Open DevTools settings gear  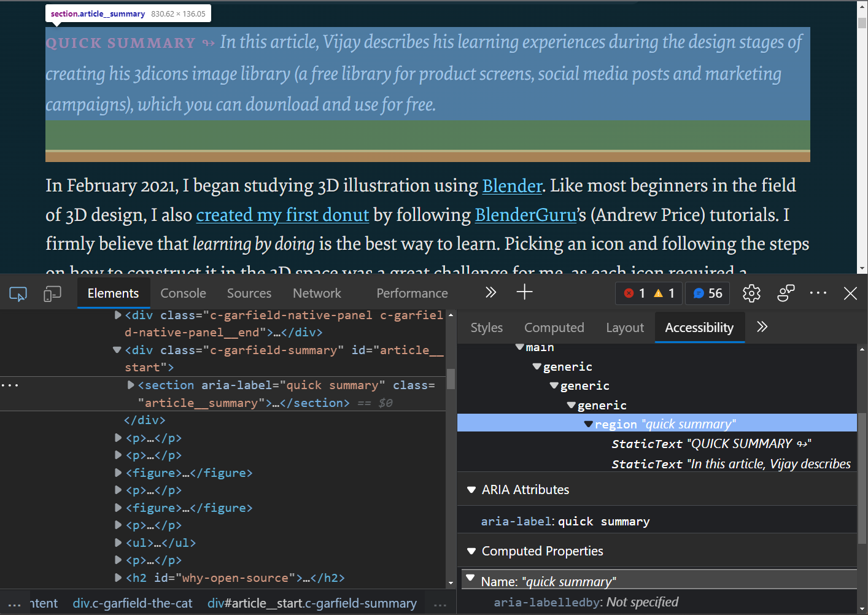point(751,293)
